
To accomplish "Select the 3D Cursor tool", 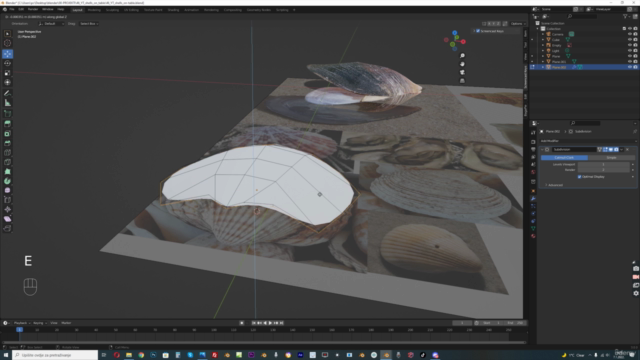I will click(7, 43).
